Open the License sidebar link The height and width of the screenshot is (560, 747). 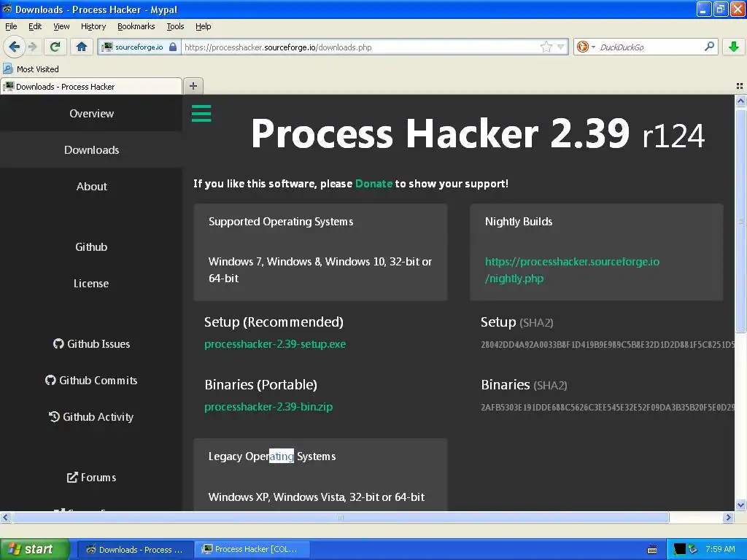pyautogui.click(x=91, y=284)
